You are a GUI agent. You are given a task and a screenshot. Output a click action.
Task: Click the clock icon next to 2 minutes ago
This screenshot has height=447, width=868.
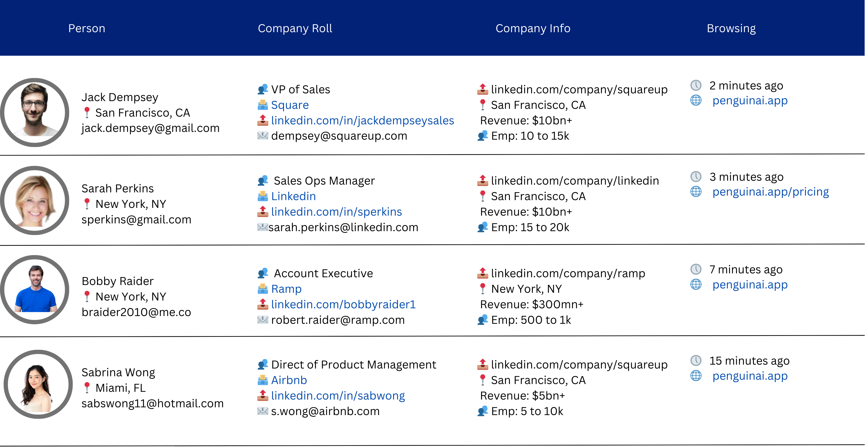696,86
